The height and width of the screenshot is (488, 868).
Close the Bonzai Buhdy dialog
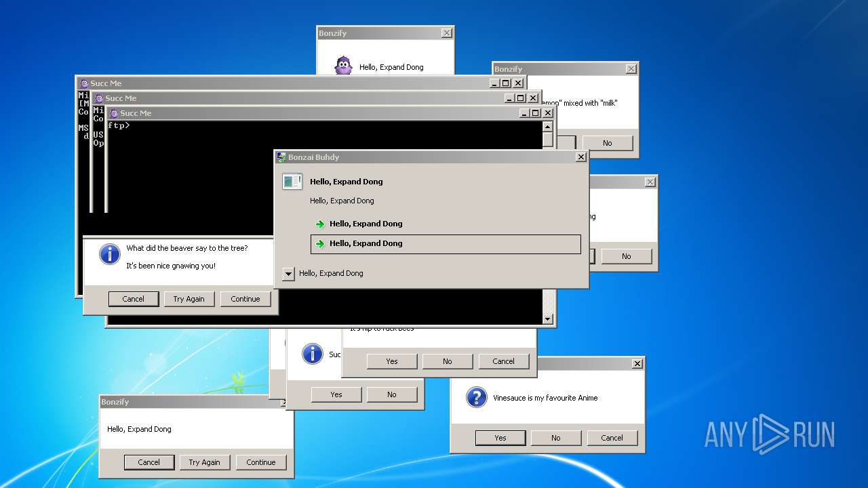(580, 157)
